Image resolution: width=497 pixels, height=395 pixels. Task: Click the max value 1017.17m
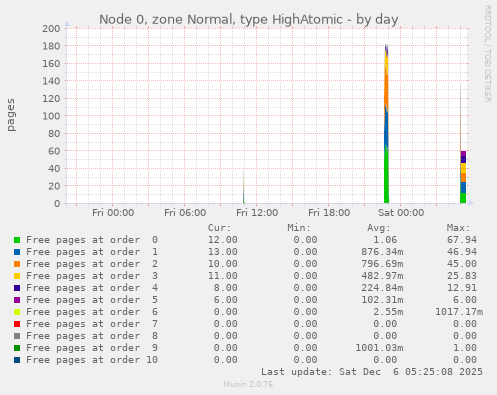459,312
